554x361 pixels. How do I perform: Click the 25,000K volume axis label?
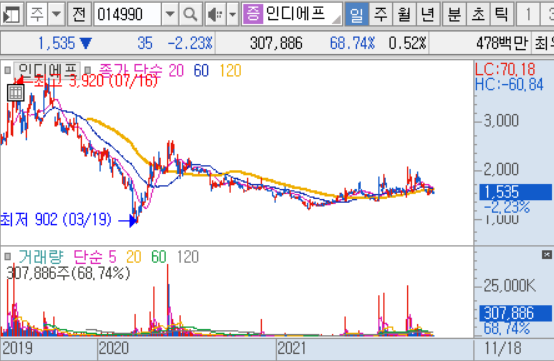[x=509, y=286]
